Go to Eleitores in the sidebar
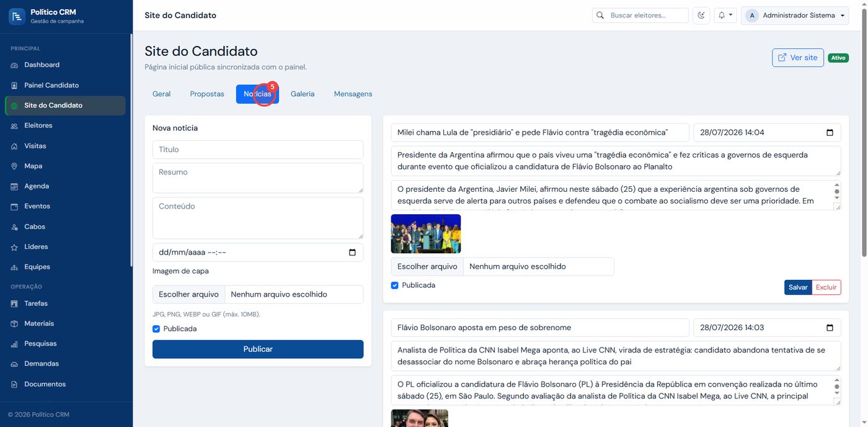This screenshot has height=427, width=868. tap(65, 125)
